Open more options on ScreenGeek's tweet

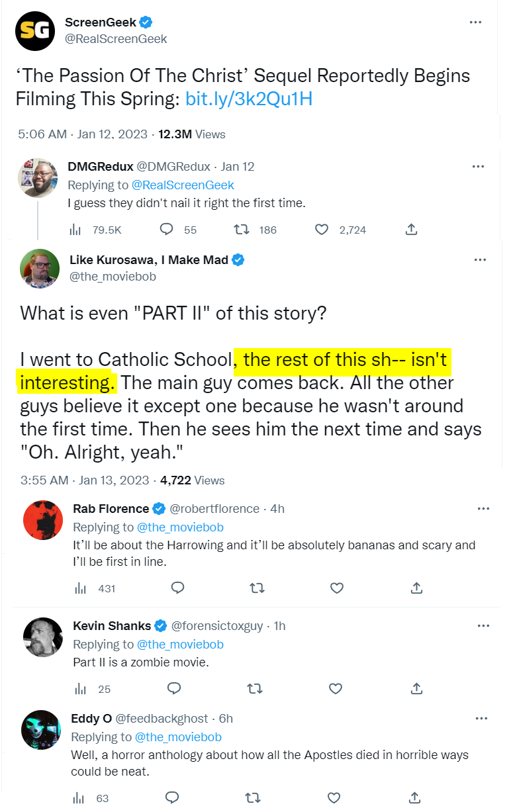click(x=475, y=22)
